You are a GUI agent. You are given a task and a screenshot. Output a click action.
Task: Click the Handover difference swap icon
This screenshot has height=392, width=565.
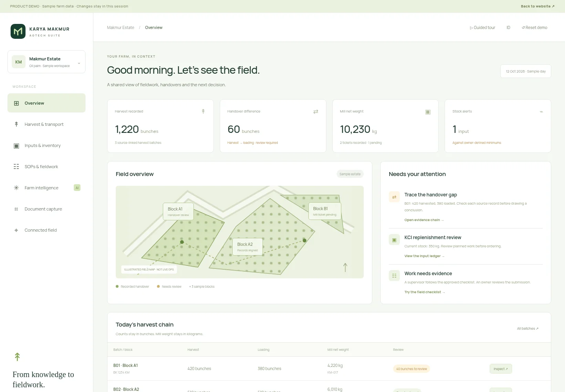[315, 112]
